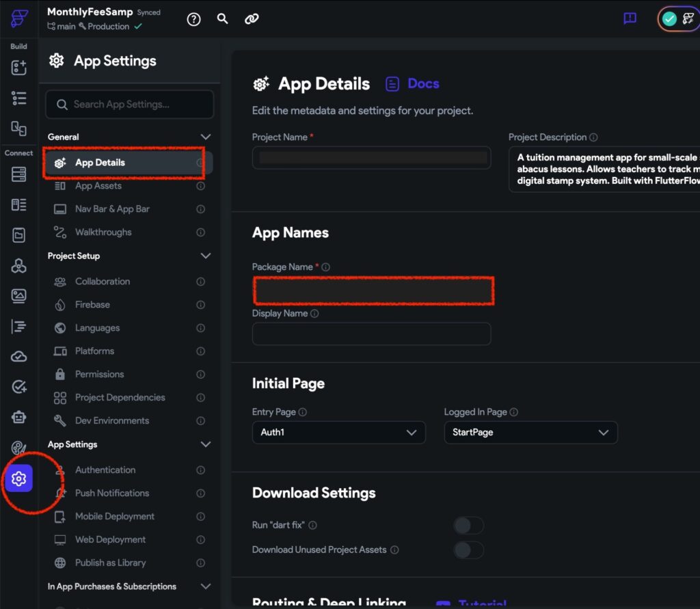This screenshot has width=700, height=609.
Task: Click the Package Name input field
Action: click(374, 290)
